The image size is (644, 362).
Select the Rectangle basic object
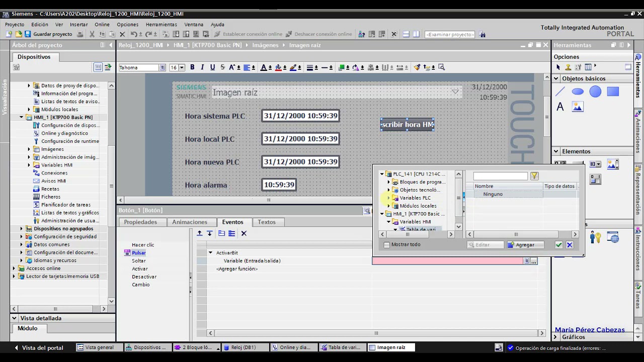point(613,92)
